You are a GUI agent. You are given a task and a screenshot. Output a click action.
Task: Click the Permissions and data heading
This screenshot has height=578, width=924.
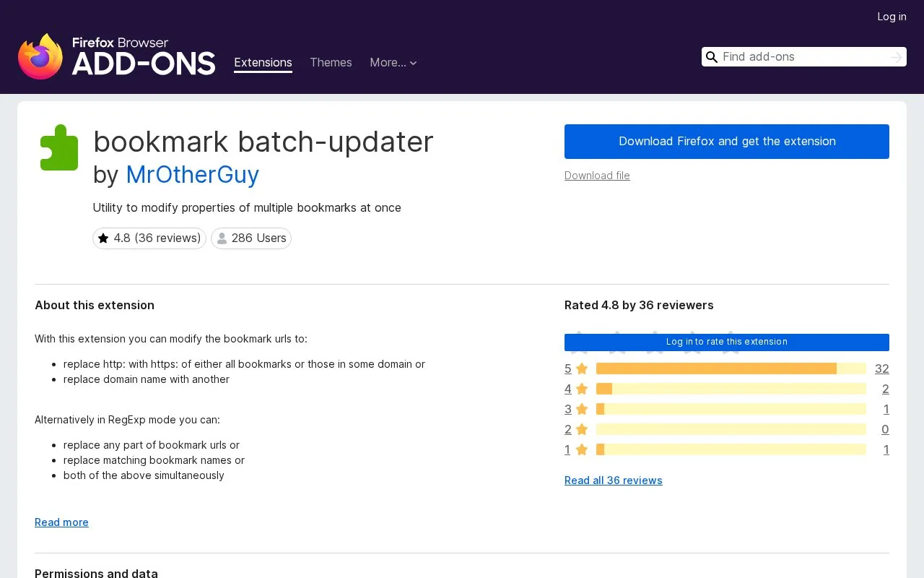tap(96, 573)
